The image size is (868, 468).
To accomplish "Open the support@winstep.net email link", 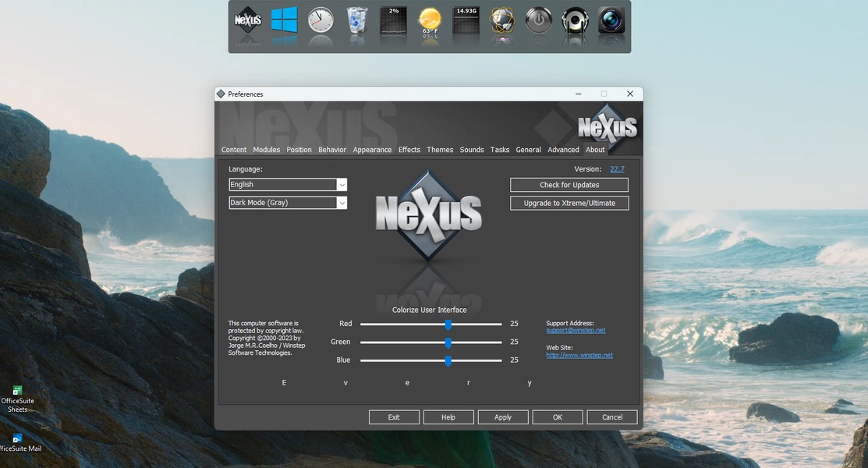I will (576, 331).
